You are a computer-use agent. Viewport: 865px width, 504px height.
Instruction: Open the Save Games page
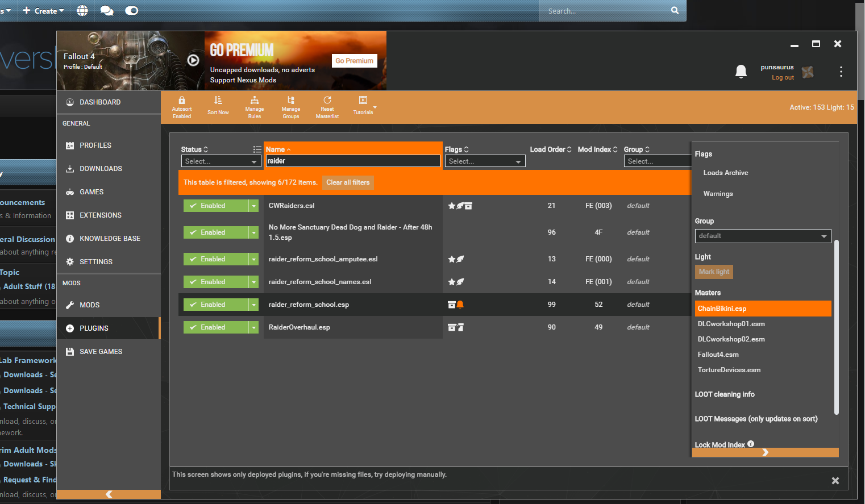(x=109, y=352)
